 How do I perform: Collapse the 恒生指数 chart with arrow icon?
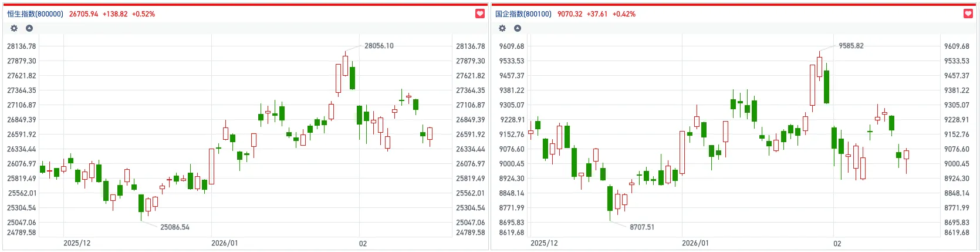[x=29, y=28]
